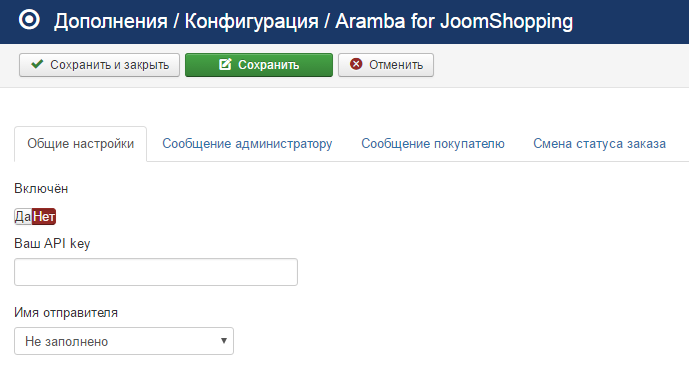This screenshot has height=386, width=689.
Task: Focus the Ваш API key text field
Action: [x=156, y=272]
